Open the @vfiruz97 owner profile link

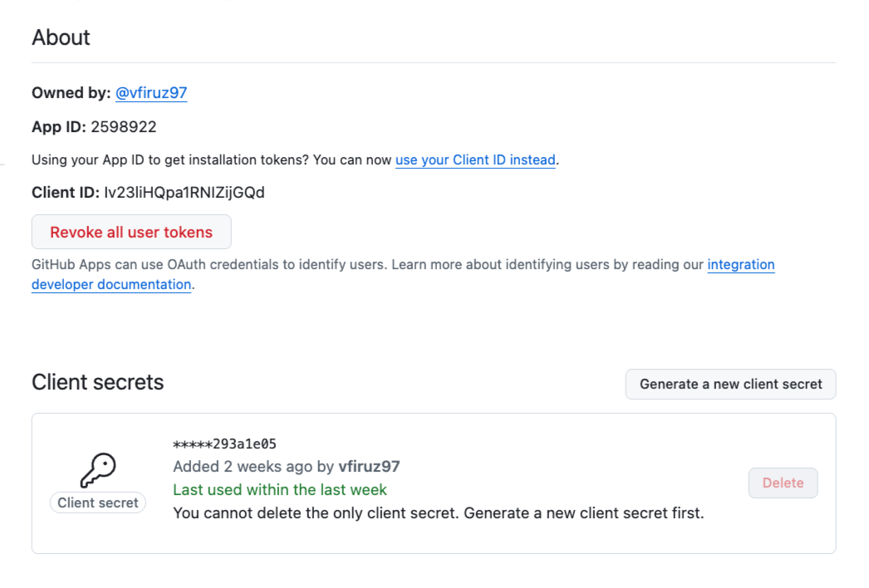pos(151,93)
